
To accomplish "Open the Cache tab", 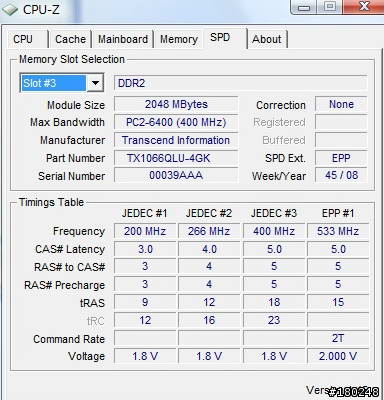I will 70,39.
